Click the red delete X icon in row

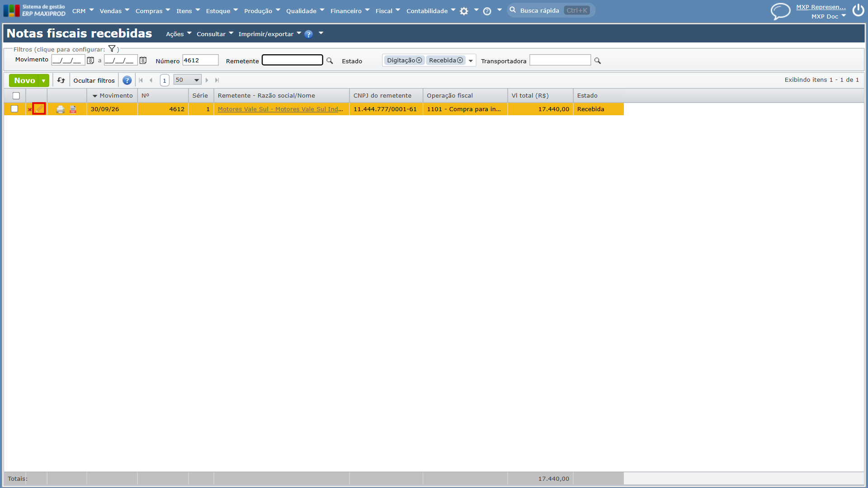pos(30,109)
